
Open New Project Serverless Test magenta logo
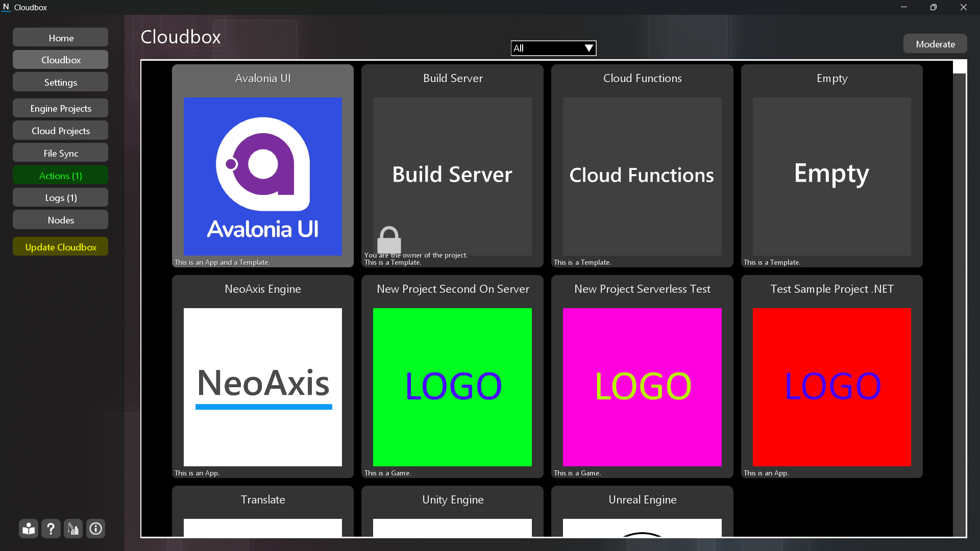(x=642, y=387)
